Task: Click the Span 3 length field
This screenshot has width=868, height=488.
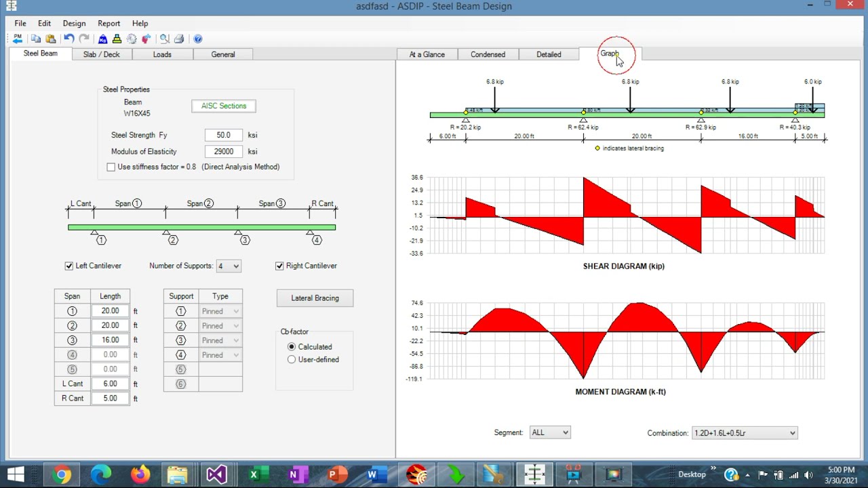Action: pyautogui.click(x=110, y=340)
